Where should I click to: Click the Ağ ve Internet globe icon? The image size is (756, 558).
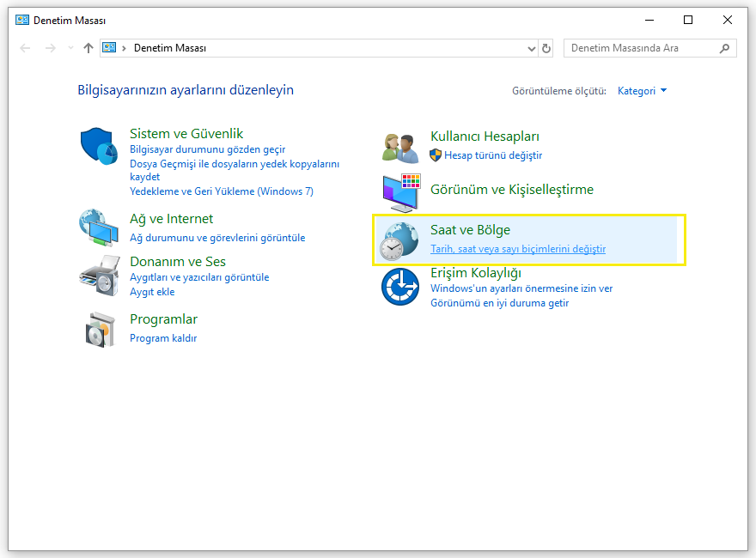99,227
